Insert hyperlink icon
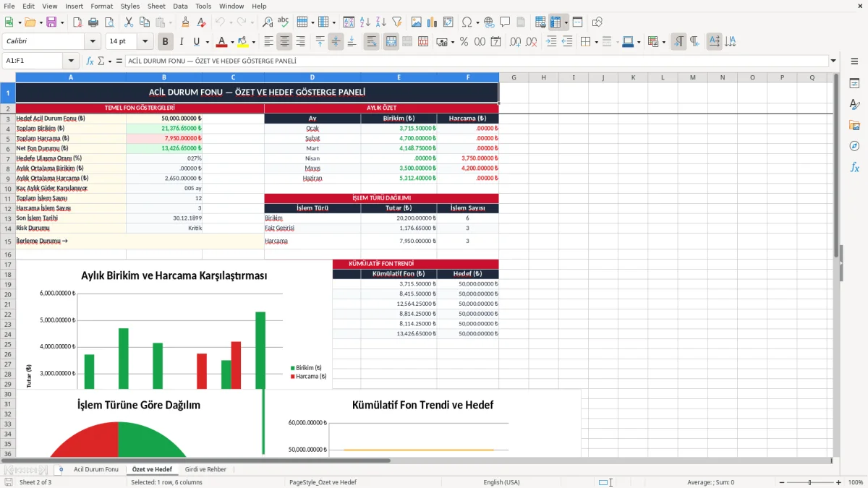The image size is (868, 488). coord(489,22)
